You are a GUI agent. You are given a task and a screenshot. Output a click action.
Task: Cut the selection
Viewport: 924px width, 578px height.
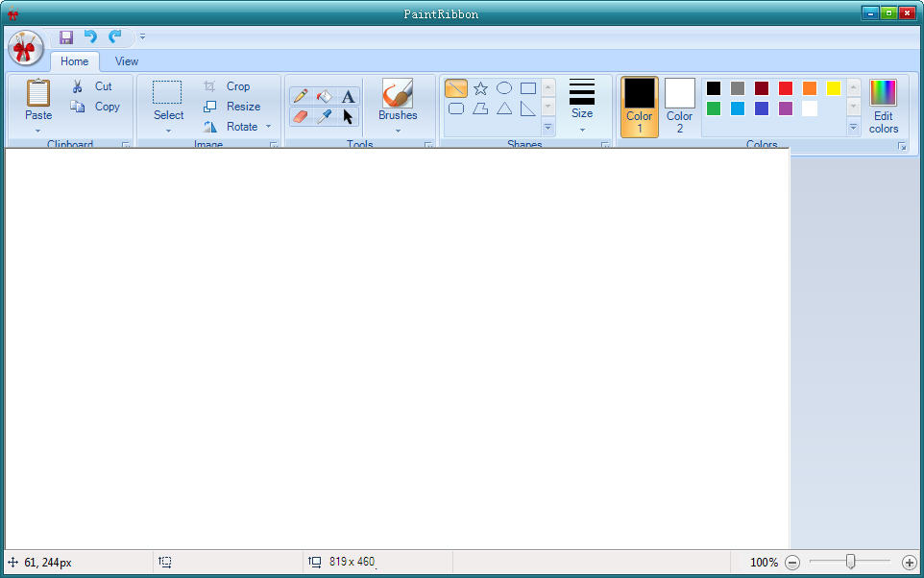pos(92,86)
